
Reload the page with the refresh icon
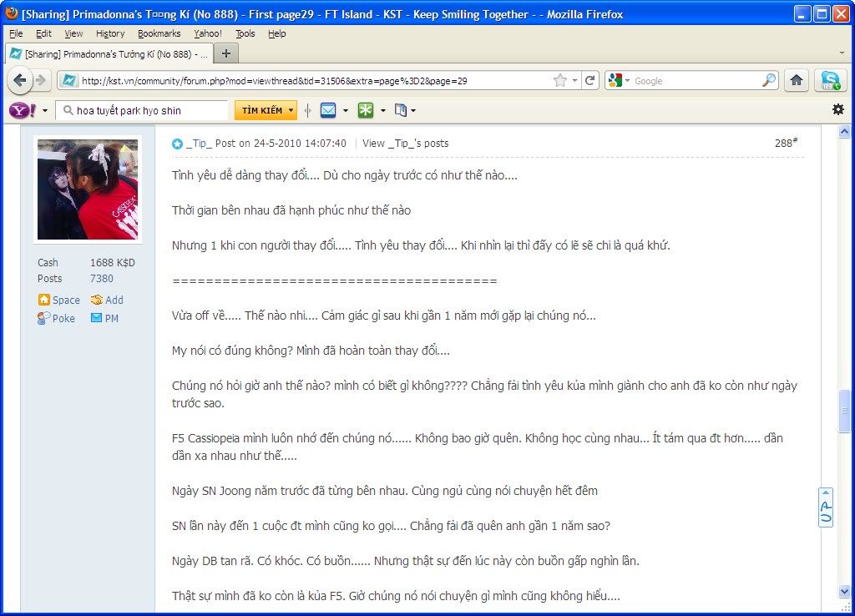(x=589, y=81)
